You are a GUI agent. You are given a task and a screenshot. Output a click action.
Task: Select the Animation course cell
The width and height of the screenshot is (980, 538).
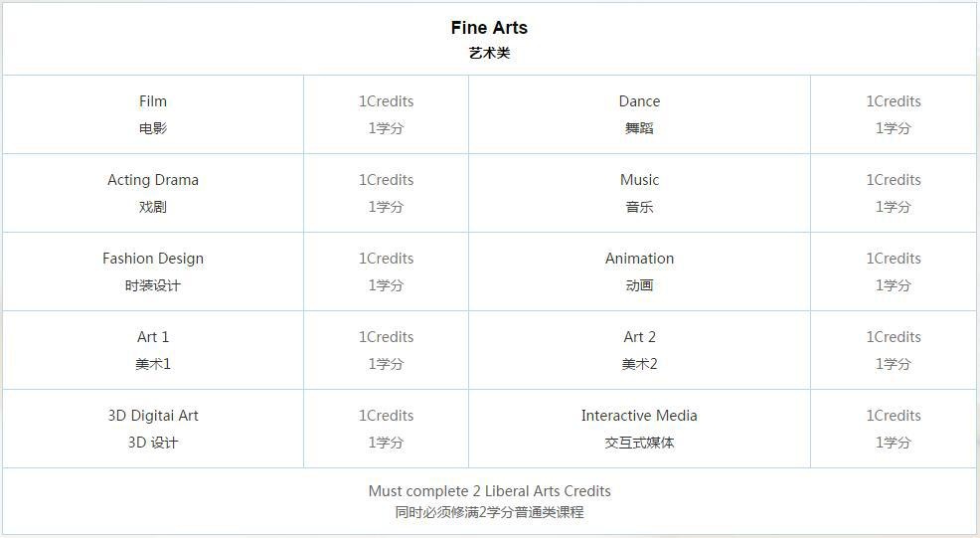tap(639, 271)
